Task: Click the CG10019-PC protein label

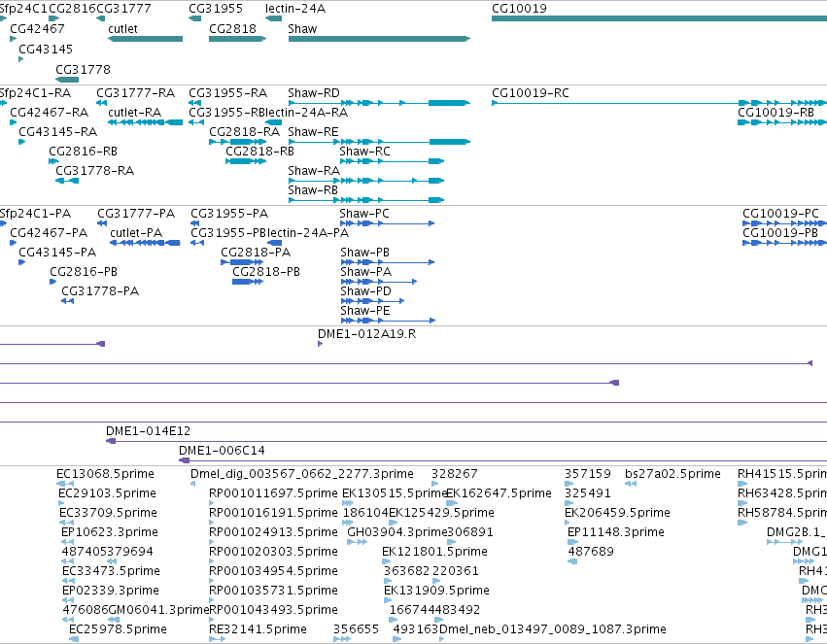Action: [x=780, y=214]
